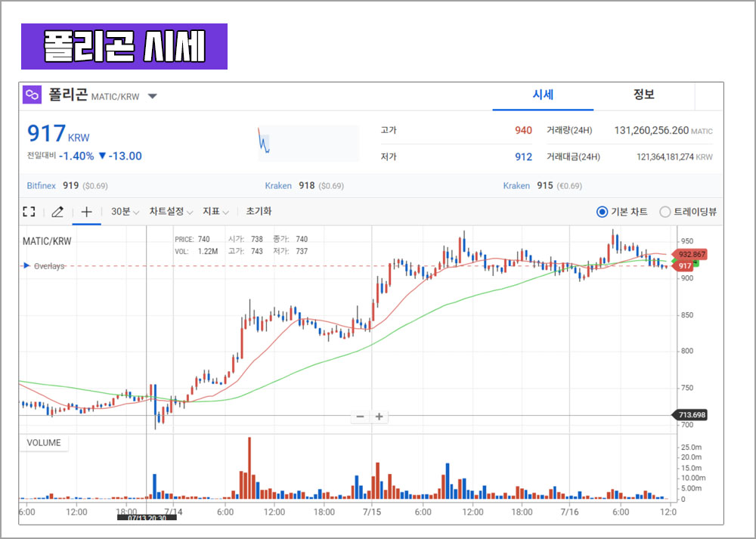
Task: Toggle fullscreen chart mode icon
Action: (29, 212)
